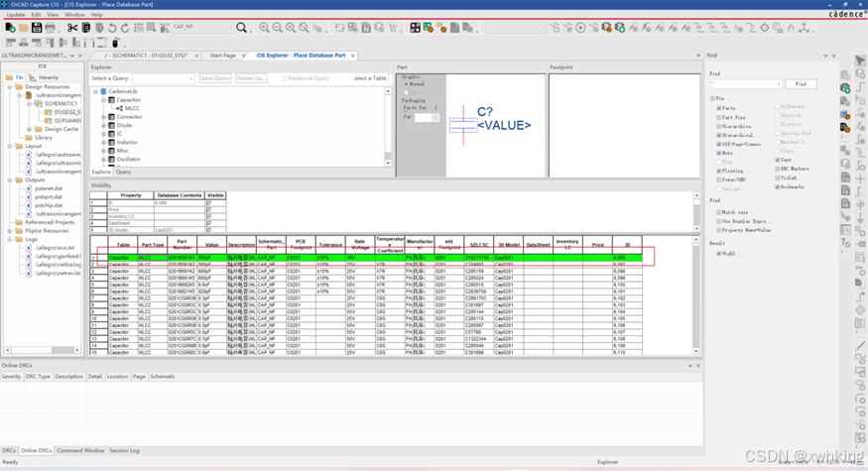Image resolution: width=868 pixels, height=471 pixels.
Task: Click the red-bordered Project Manager icon
Action: coord(416,27)
